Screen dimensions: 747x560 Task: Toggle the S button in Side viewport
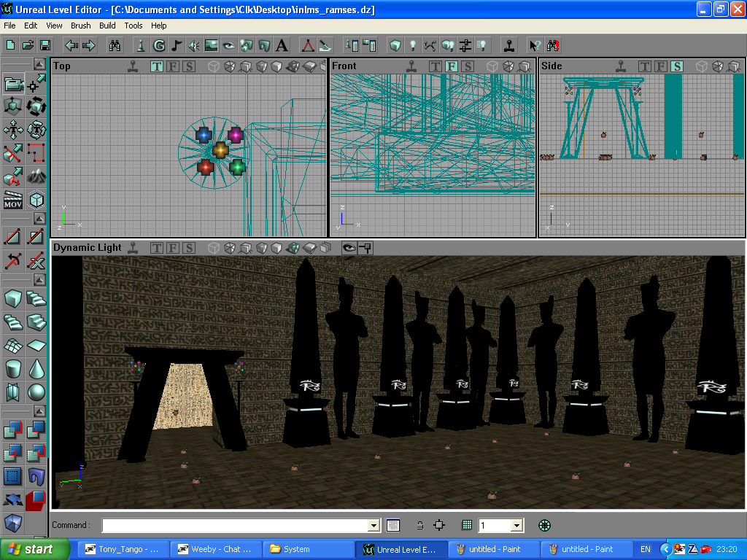[x=677, y=66]
